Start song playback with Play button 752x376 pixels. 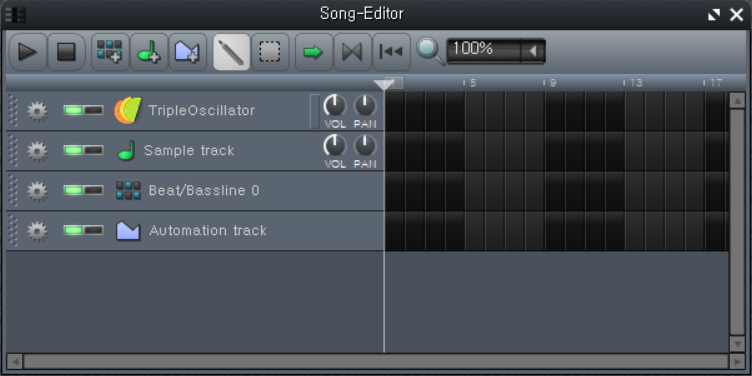pyautogui.click(x=28, y=52)
